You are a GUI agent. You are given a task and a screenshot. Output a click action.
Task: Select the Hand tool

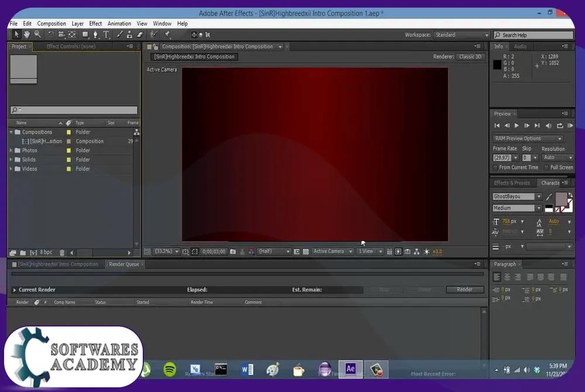(x=26, y=35)
